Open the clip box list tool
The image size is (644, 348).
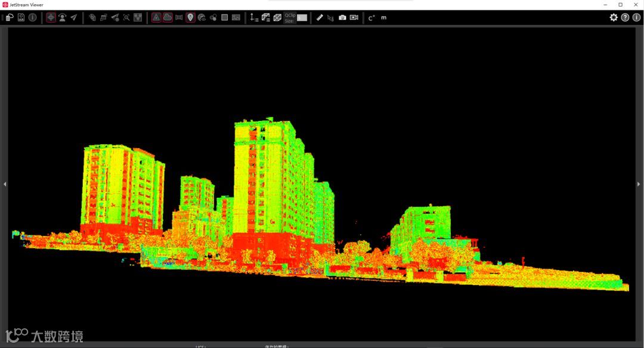pos(266,17)
